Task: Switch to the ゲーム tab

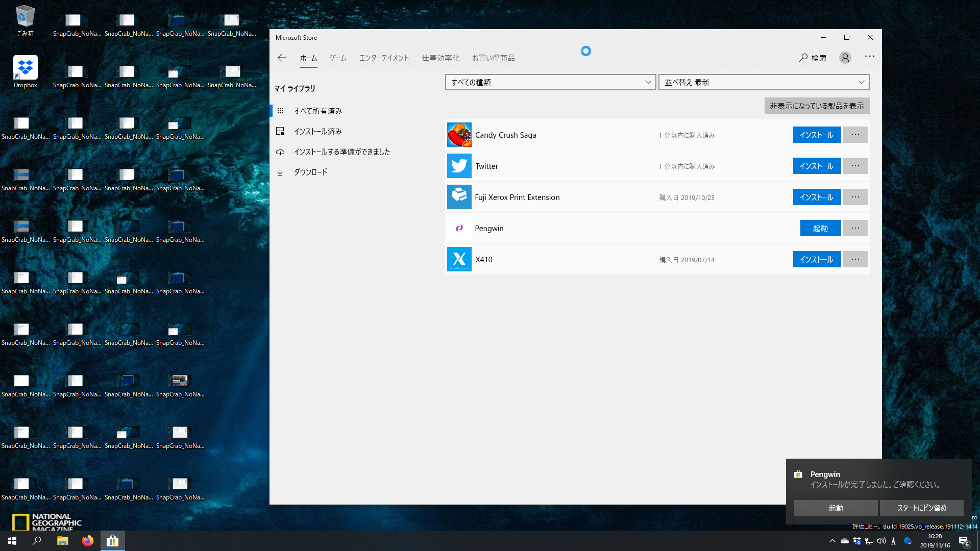Action: pyautogui.click(x=338, y=58)
